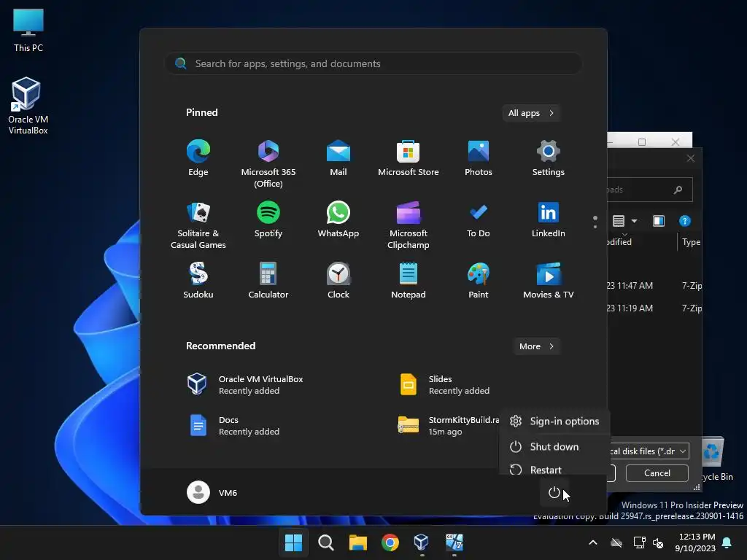Launch Microsoft 365 (Office) app
Image resolution: width=747 pixels, height=560 pixels.
pos(268,164)
